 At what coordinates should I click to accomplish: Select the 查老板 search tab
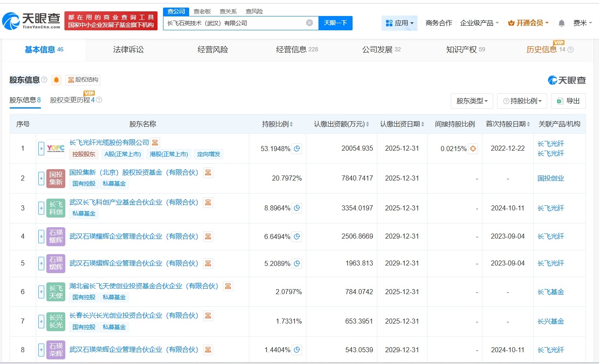click(202, 11)
